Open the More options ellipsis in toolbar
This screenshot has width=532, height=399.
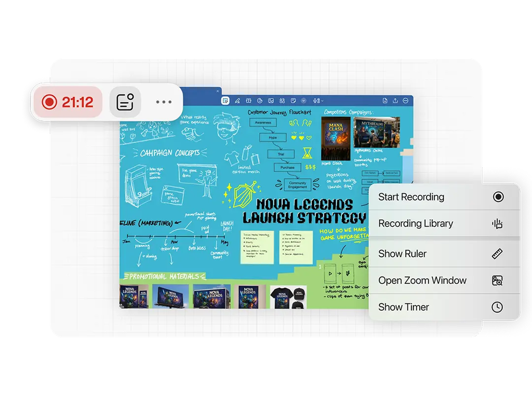pyautogui.click(x=405, y=100)
